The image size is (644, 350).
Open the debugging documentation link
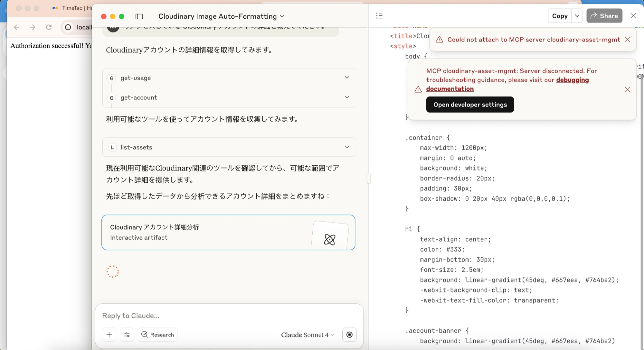click(x=507, y=84)
